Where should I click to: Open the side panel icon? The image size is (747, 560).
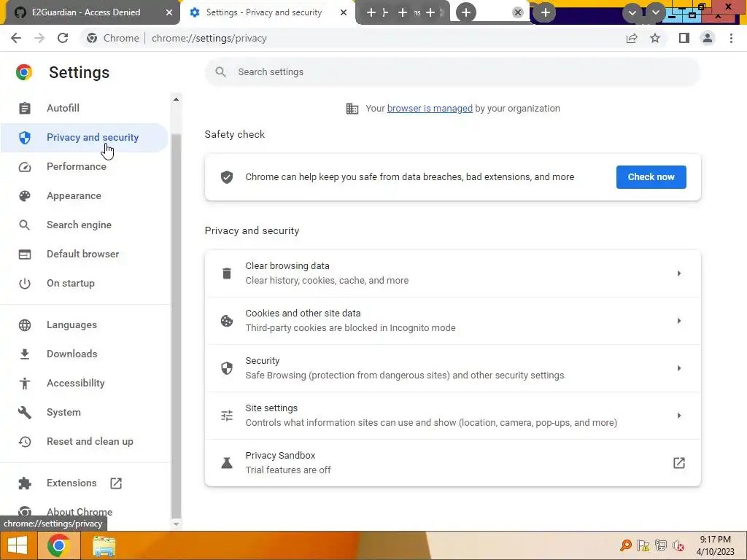(x=684, y=38)
